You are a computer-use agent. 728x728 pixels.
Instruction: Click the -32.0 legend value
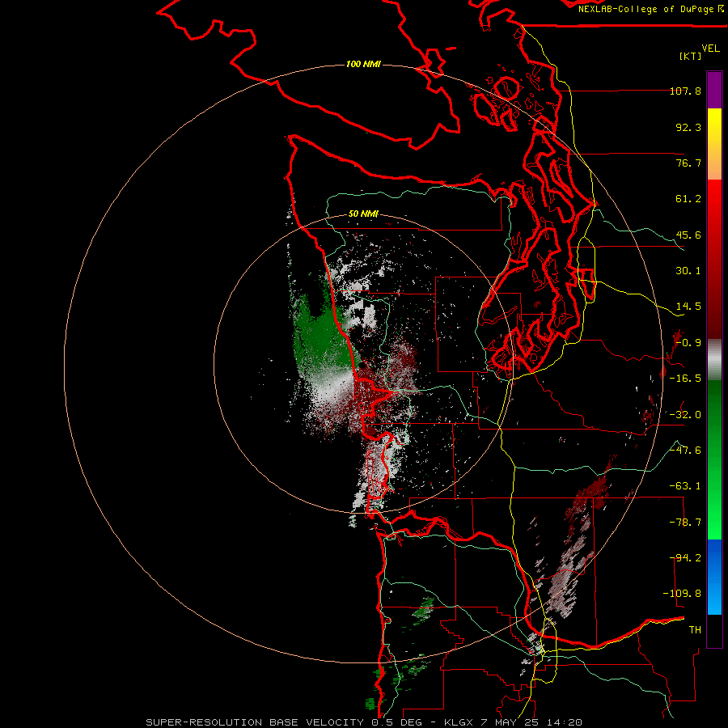click(x=685, y=415)
